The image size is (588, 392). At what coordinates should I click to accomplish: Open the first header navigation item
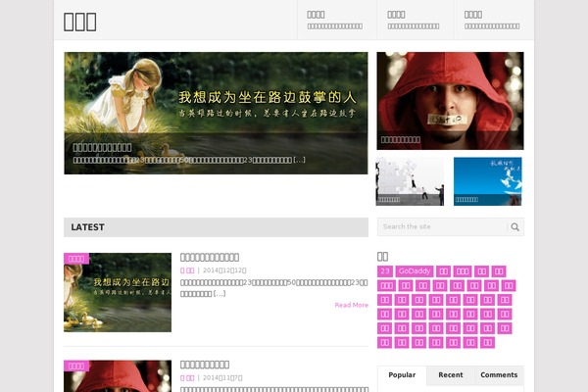(x=335, y=20)
